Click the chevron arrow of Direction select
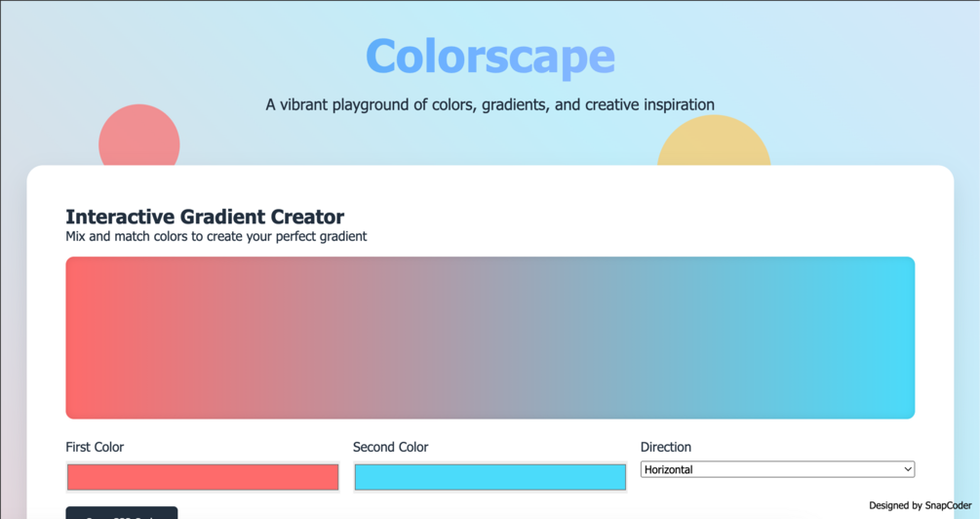 908,469
